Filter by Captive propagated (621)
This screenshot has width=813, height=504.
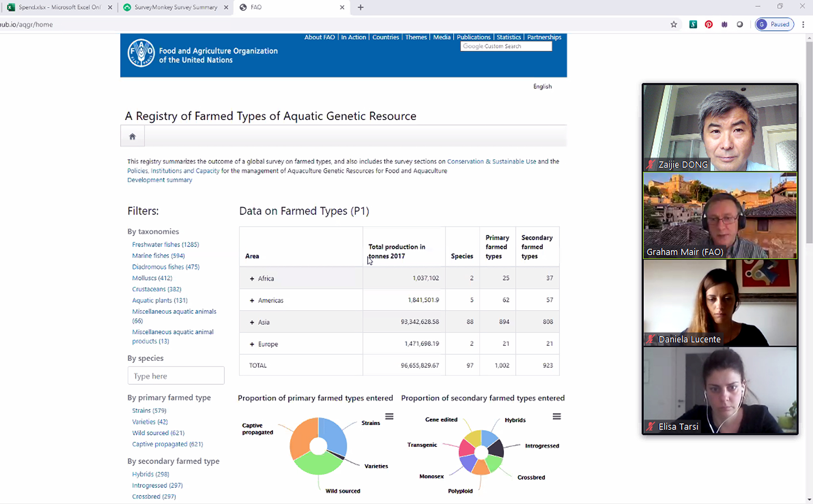(167, 444)
